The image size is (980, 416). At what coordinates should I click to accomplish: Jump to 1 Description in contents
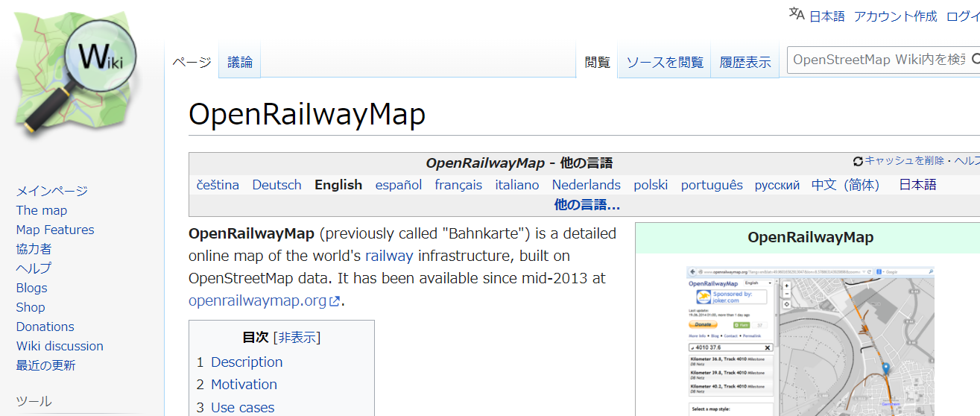point(240,362)
